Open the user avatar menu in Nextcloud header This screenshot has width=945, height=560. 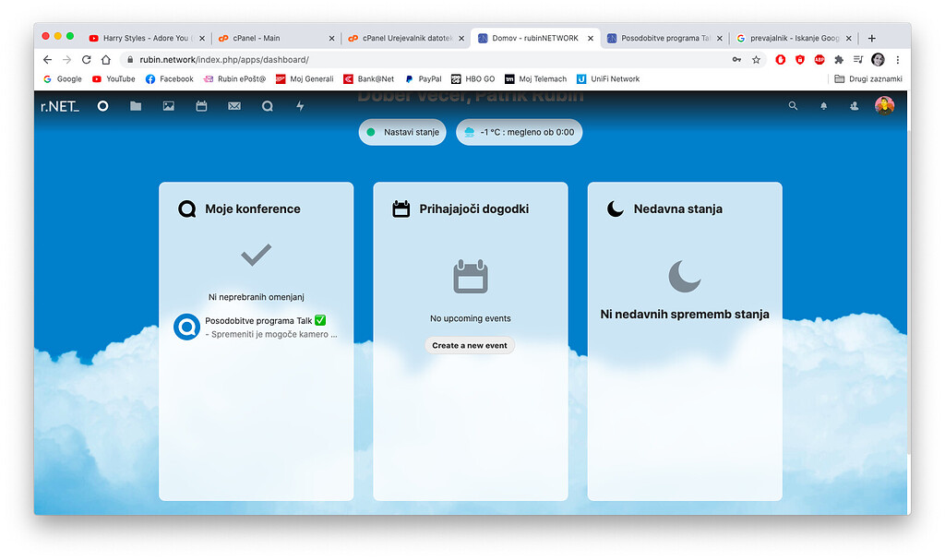pos(884,105)
